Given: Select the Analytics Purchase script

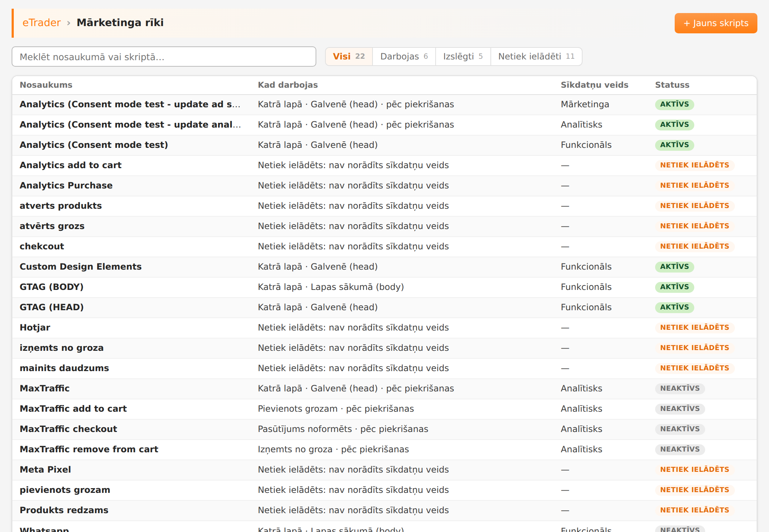Looking at the screenshot, I should tap(66, 186).
